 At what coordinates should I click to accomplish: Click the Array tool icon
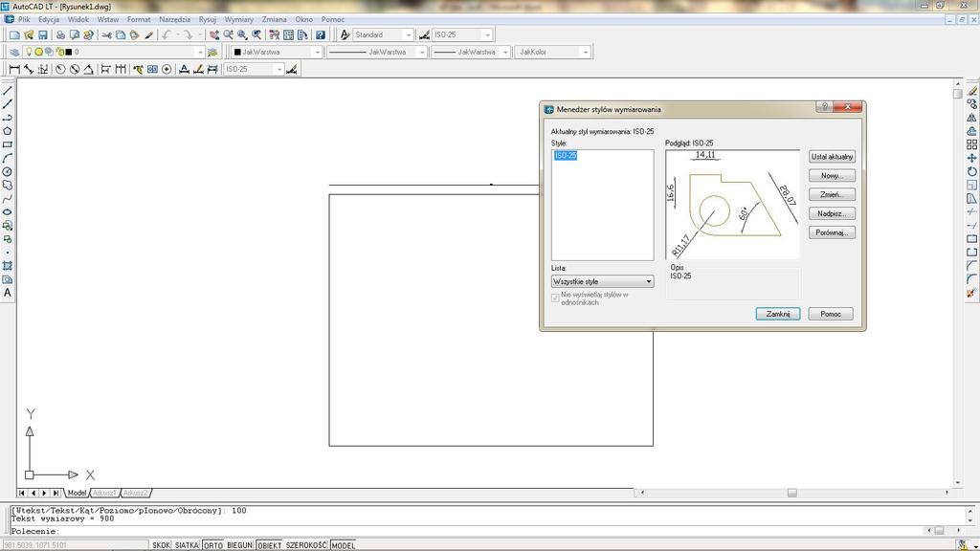(971, 145)
